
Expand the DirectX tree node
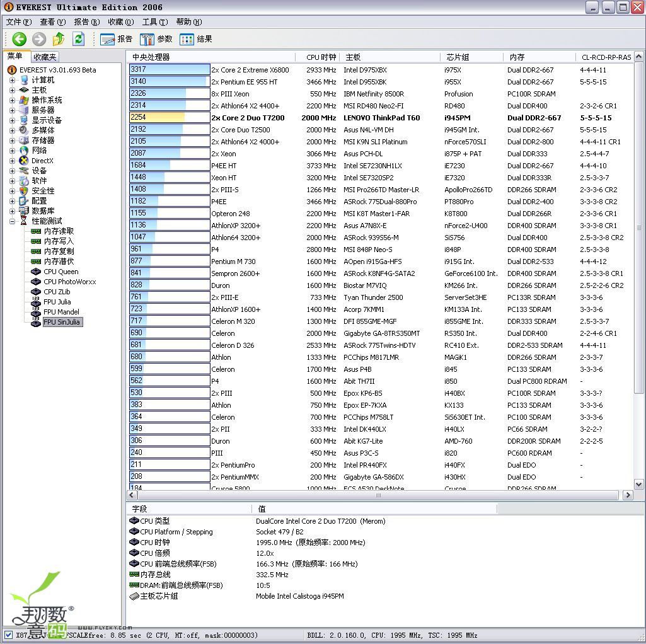point(12,161)
